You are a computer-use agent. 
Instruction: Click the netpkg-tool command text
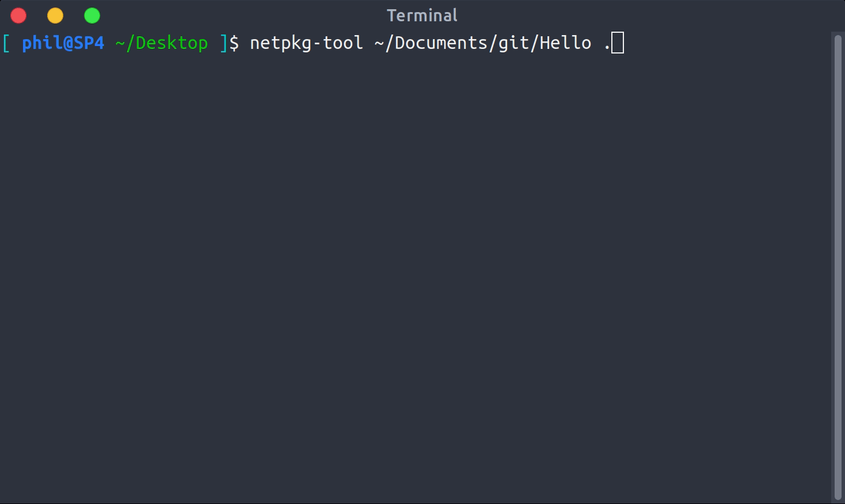[x=306, y=43]
